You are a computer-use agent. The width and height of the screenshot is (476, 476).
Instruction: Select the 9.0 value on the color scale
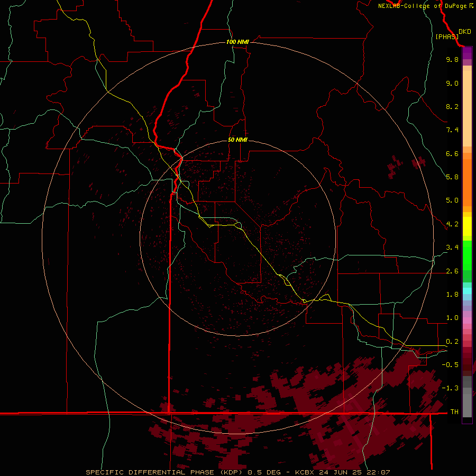(452, 83)
